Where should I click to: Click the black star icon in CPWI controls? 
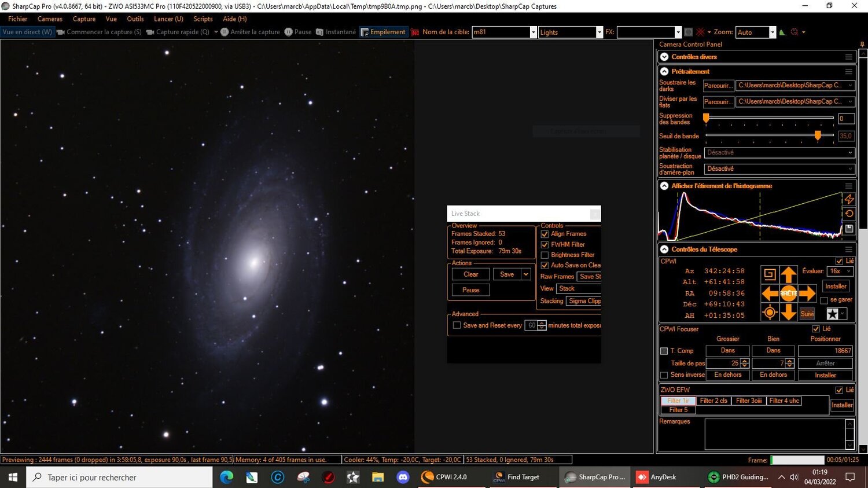pyautogui.click(x=833, y=314)
